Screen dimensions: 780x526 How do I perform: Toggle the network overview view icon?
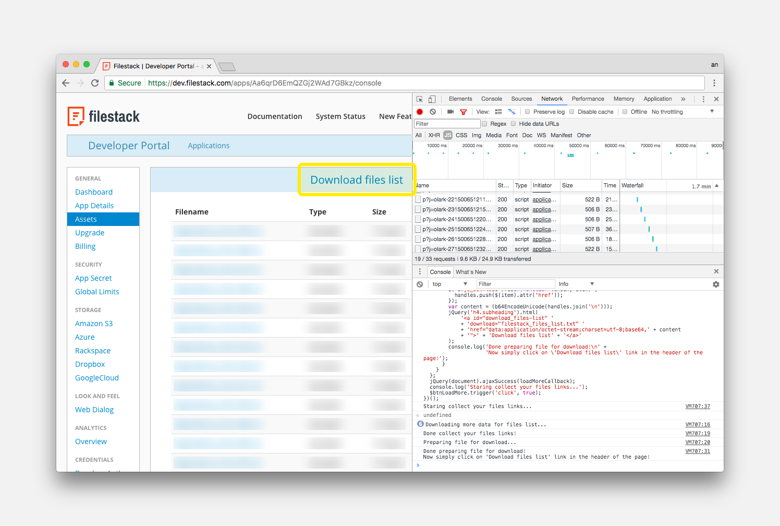tap(511, 112)
